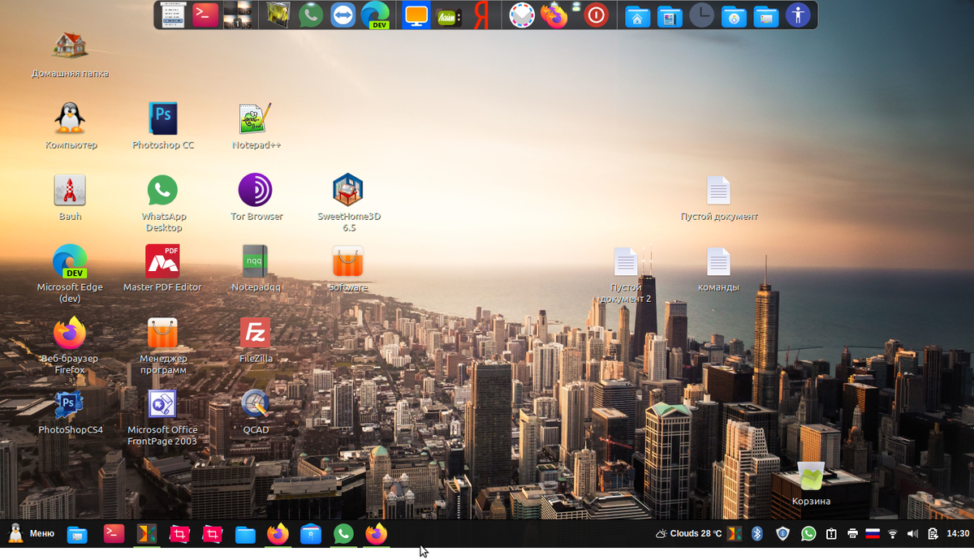Open FileZilla from the desktop
974x560 pixels.
(256, 333)
